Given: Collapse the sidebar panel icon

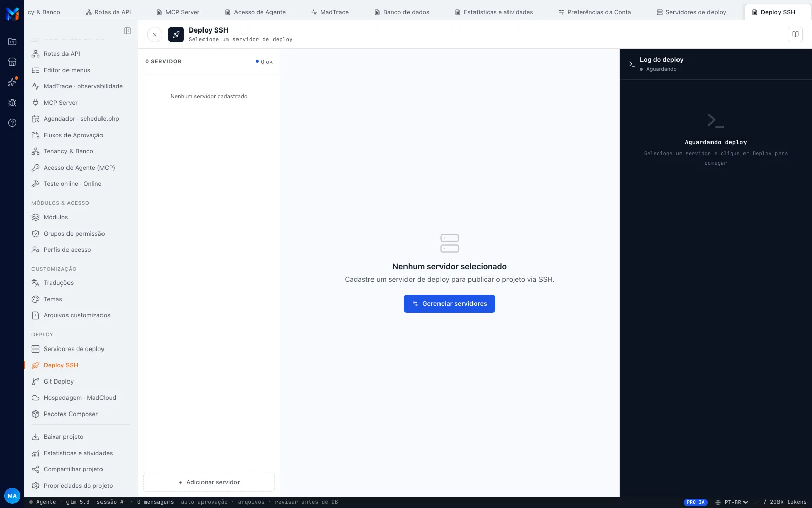Looking at the screenshot, I should pyautogui.click(x=128, y=31).
